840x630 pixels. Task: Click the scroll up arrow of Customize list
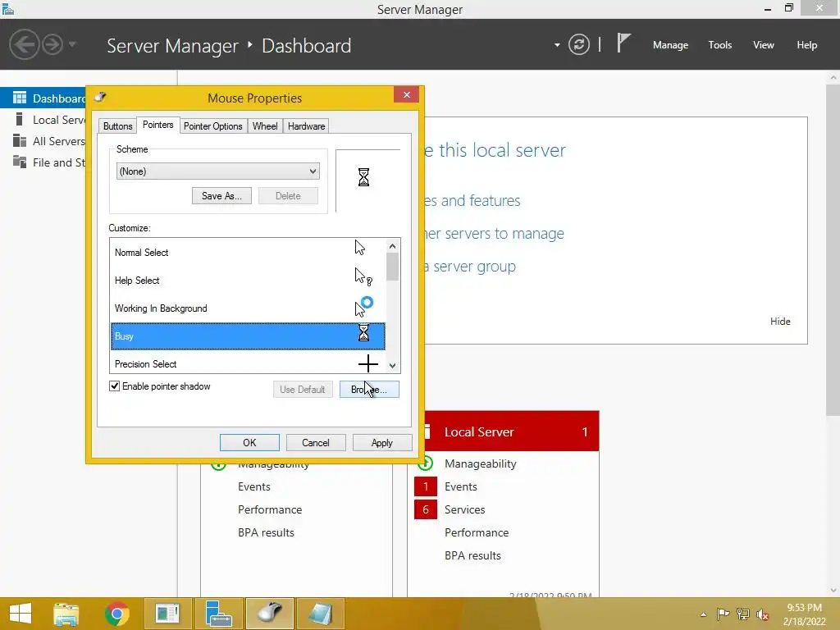click(393, 246)
